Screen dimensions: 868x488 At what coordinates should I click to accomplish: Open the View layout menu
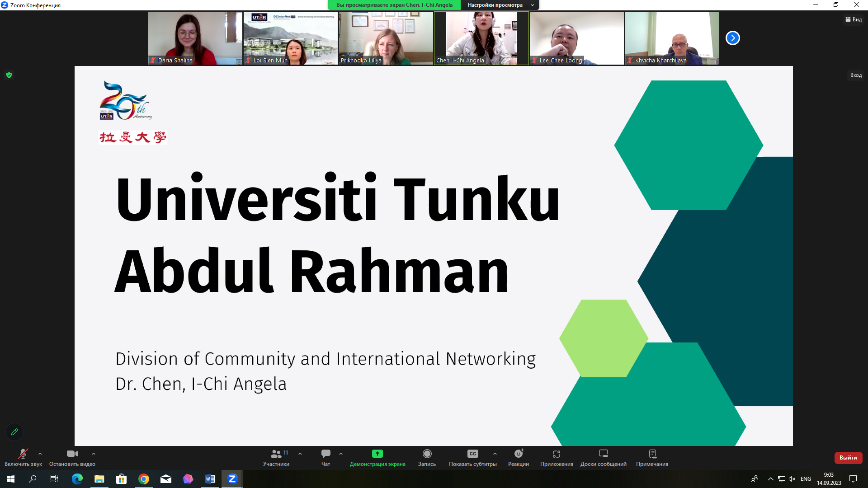tap(854, 19)
